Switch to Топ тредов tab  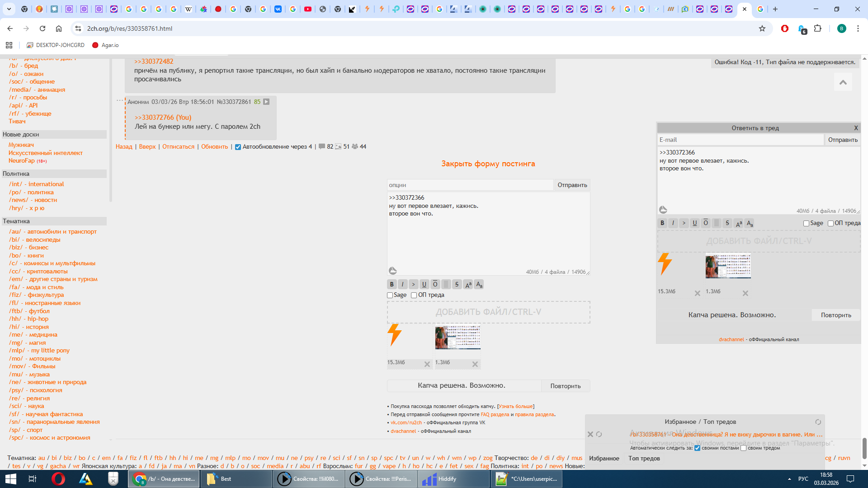(644, 458)
